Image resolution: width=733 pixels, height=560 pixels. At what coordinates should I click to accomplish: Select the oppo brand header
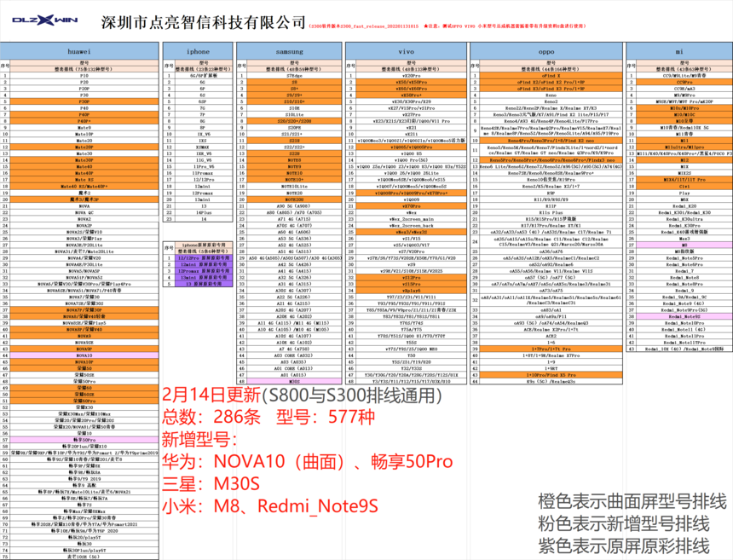545,51
